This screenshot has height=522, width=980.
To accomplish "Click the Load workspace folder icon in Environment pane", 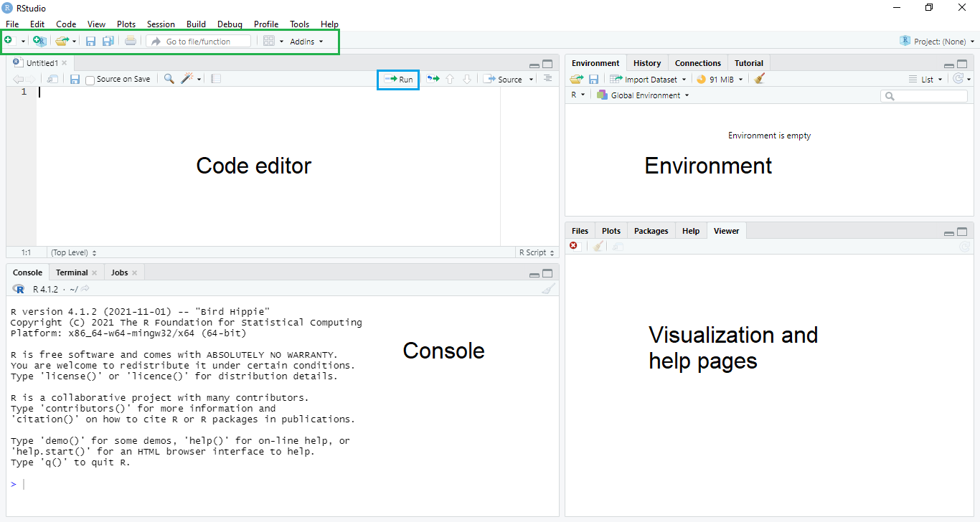I will click(576, 79).
